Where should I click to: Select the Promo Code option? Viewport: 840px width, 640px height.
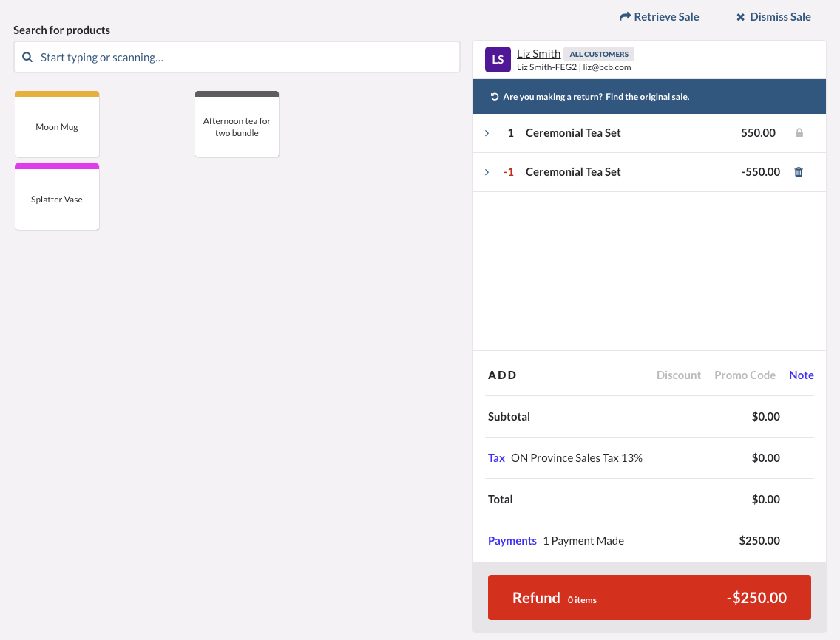click(745, 375)
